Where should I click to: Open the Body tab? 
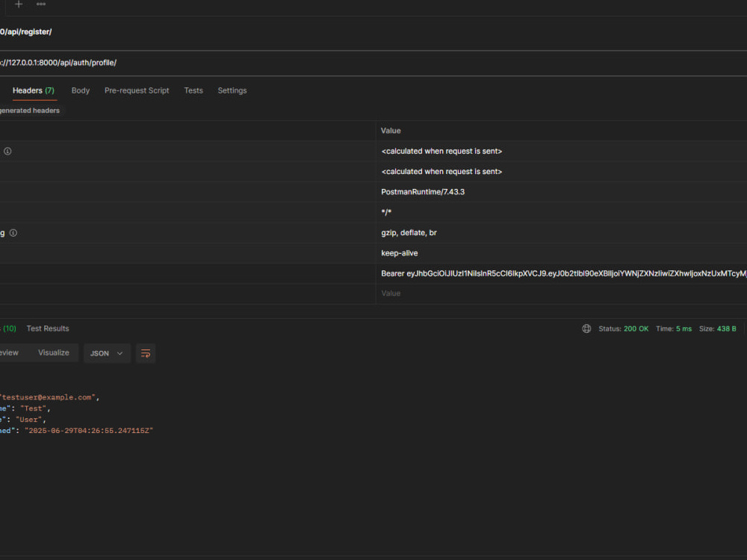coord(81,90)
